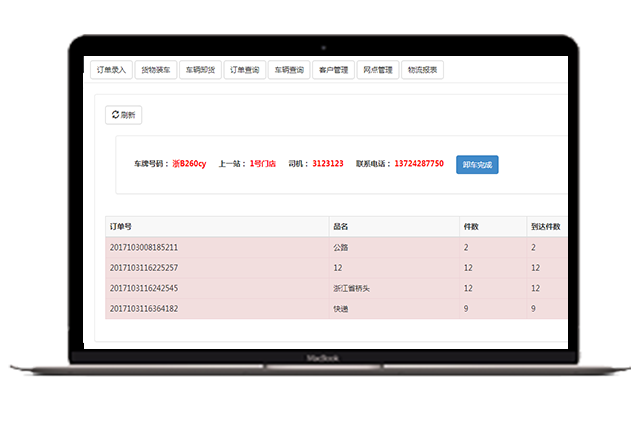Click the 到达件数 column header

(545, 227)
